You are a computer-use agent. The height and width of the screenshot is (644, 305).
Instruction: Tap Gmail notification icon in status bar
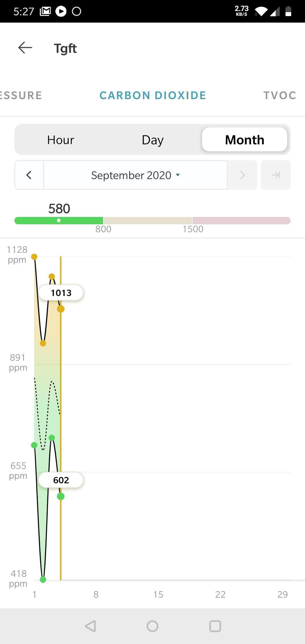45,11
